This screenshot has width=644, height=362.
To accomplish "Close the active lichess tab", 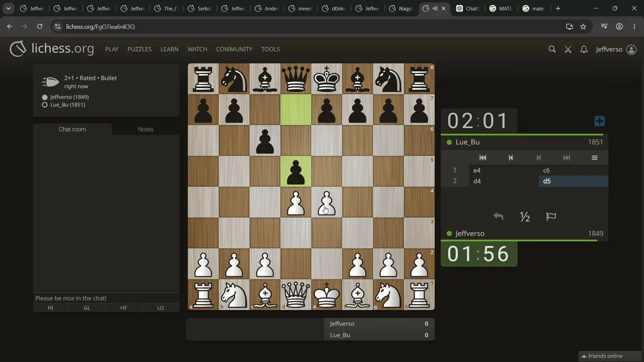I will [x=443, y=9].
